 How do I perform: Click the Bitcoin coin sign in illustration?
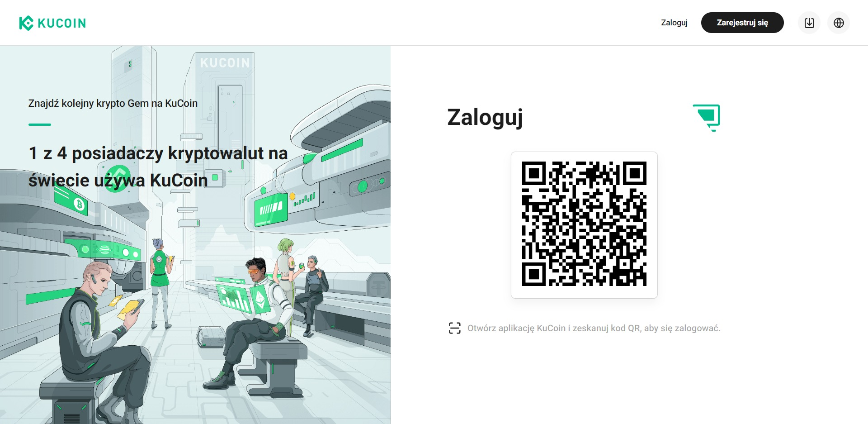point(80,205)
